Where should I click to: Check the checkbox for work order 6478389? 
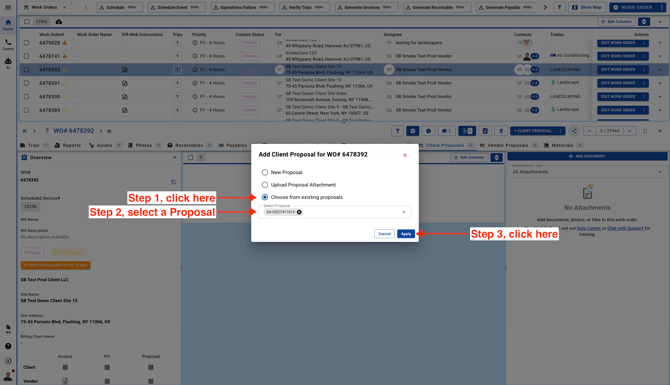click(26, 110)
